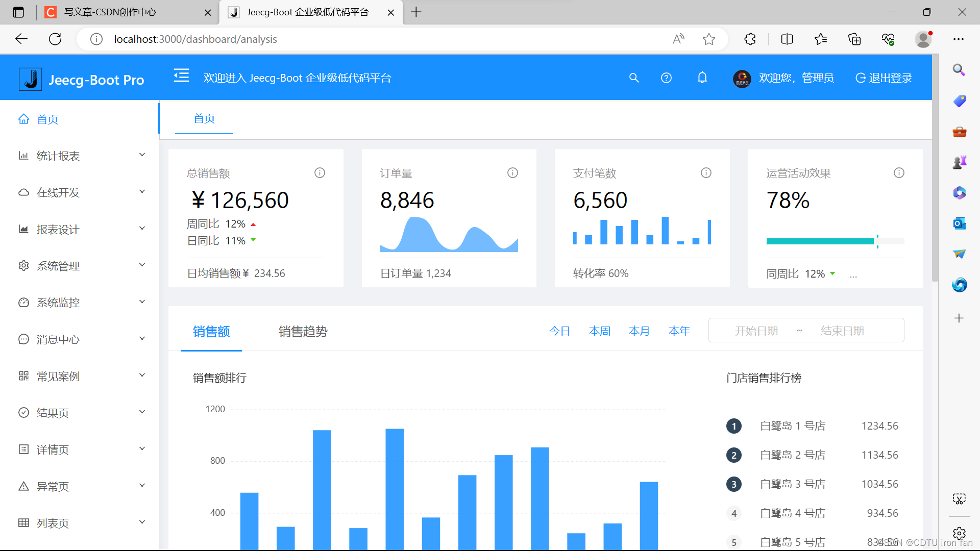This screenshot has width=980, height=551.
Task: Open Edge sidebar tools briefcase icon
Action: [x=959, y=132]
